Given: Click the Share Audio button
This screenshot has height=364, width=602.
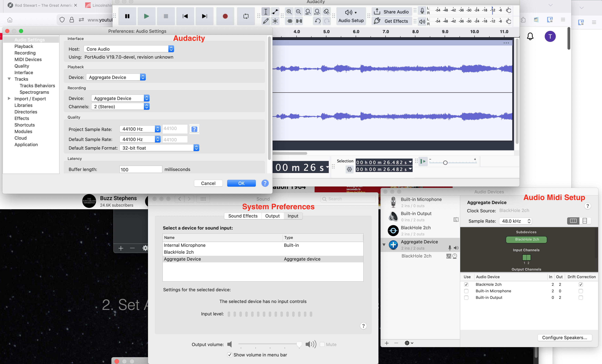Looking at the screenshot, I should point(391,12).
